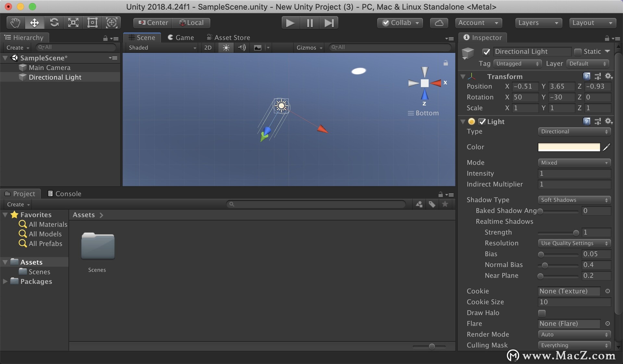This screenshot has height=364, width=623.
Task: Expand the Packages folder
Action: pos(5,281)
